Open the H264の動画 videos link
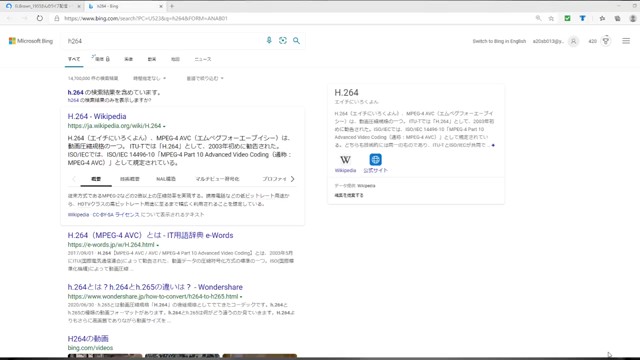640x360 pixels. coord(88,339)
